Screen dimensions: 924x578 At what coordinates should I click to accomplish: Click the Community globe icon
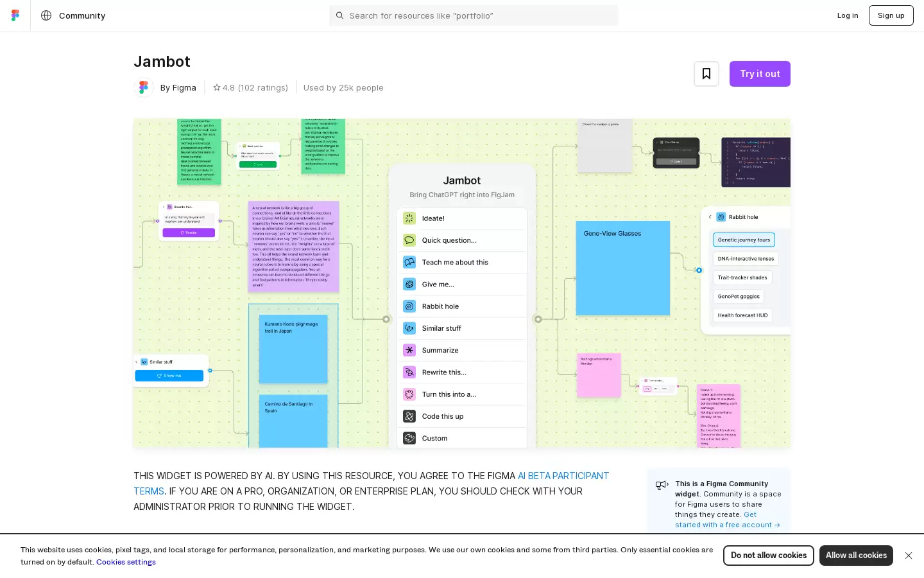(46, 15)
